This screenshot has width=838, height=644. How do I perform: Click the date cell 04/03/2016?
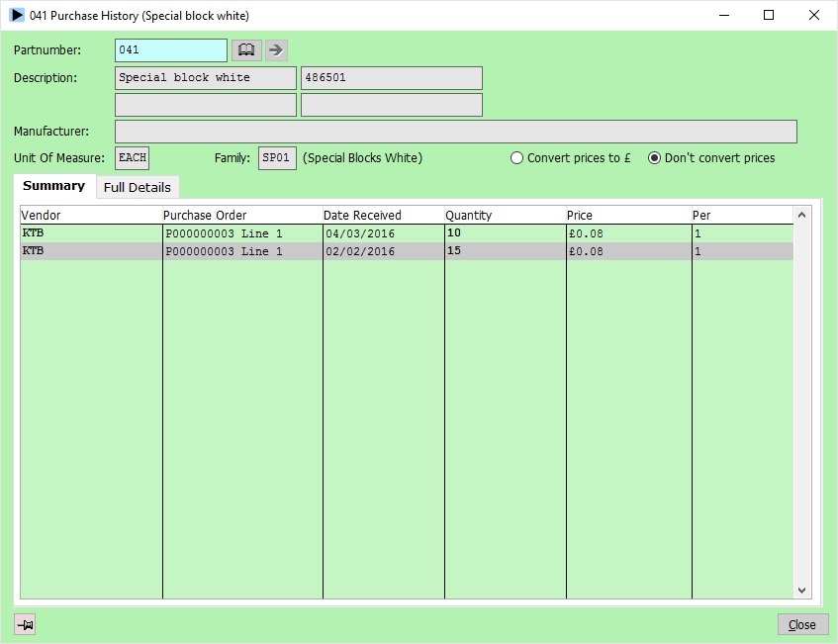pyautogui.click(x=384, y=233)
